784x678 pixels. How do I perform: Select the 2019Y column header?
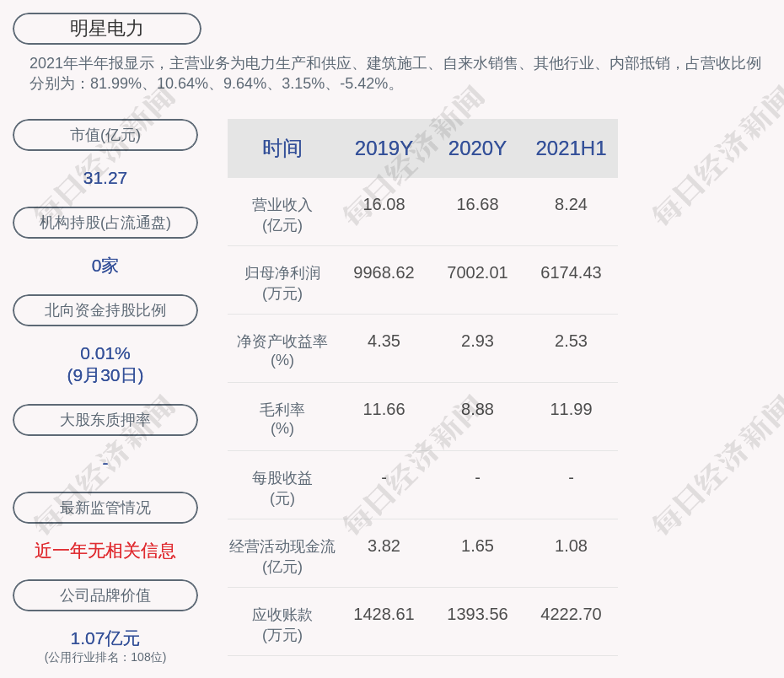pos(384,148)
